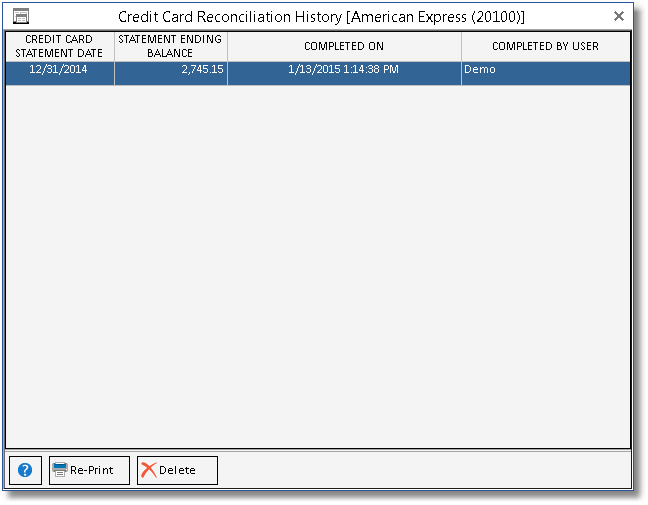
Task: Click the Delete button
Action: coord(177,470)
